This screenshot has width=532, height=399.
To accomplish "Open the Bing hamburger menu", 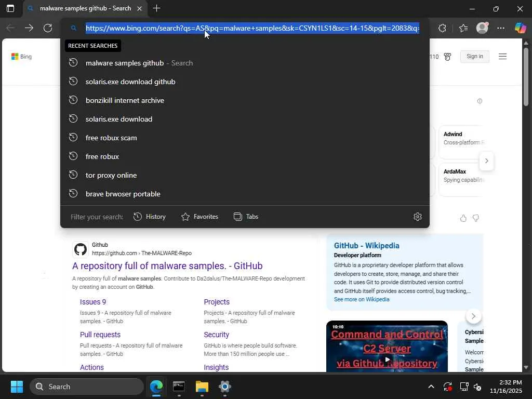I will click(x=502, y=57).
